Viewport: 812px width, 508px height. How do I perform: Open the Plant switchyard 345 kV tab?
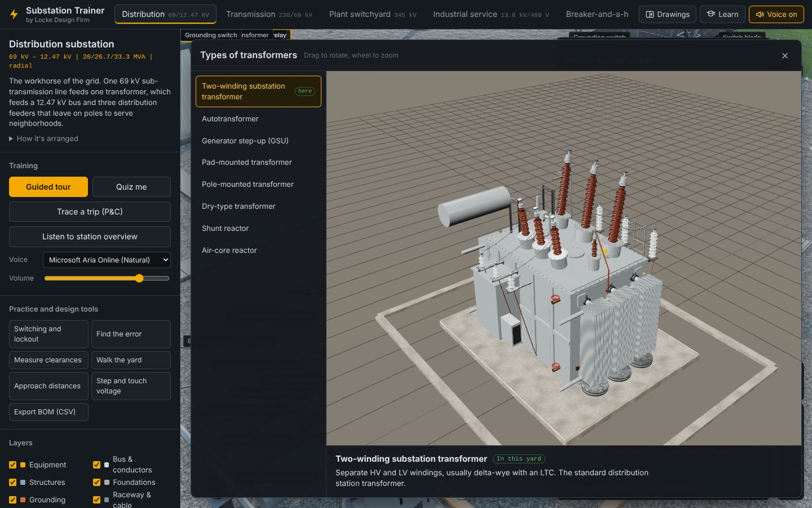click(373, 14)
